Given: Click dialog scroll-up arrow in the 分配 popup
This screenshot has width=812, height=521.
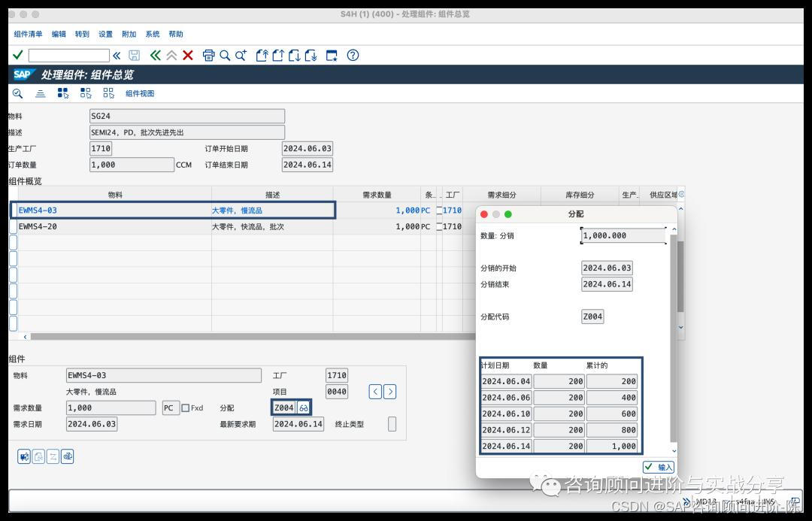Looking at the screenshot, I should (674, 229).
